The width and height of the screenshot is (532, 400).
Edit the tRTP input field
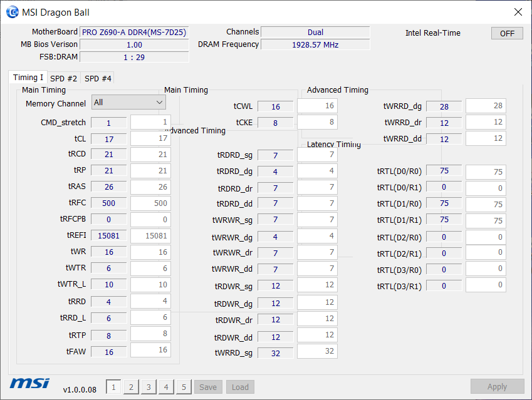(x=150, y=334)
